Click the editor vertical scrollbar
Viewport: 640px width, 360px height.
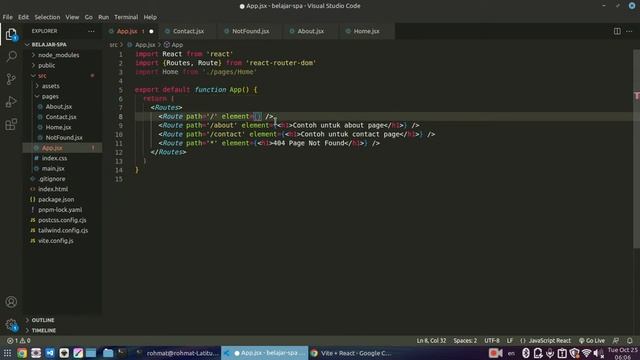(636, 149)
